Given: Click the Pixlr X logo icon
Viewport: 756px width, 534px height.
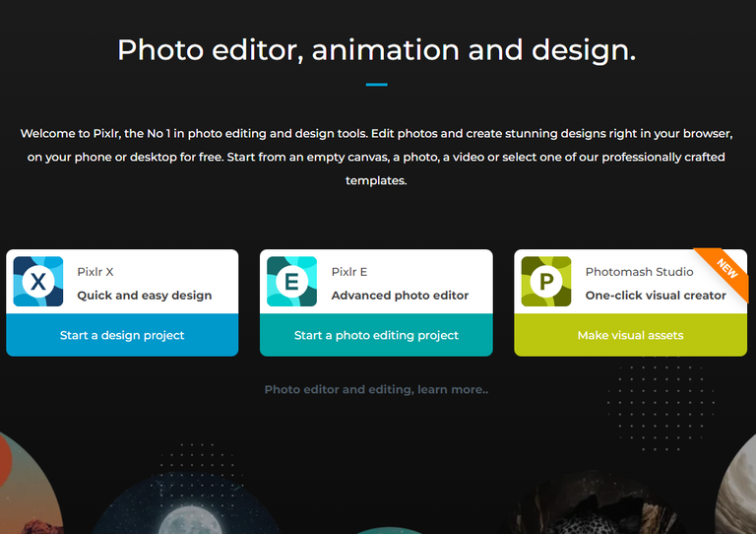Looking at the screenshot, I should (38, 281).
